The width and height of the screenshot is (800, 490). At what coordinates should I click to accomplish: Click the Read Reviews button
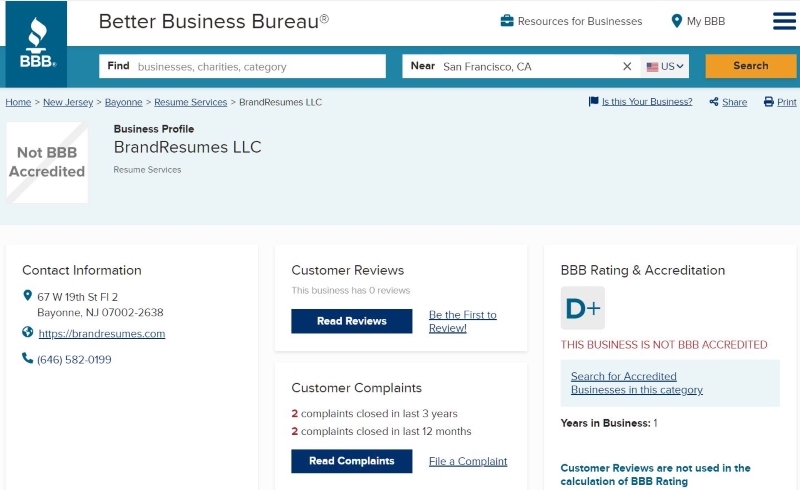(352, 321)
